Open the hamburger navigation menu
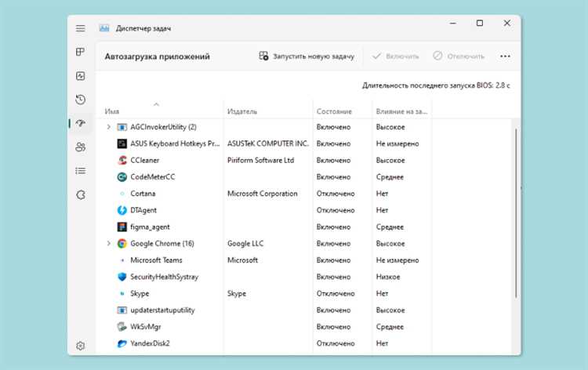Screen dimensions: 588x370 pyautogui.click(x=80, y=28)
